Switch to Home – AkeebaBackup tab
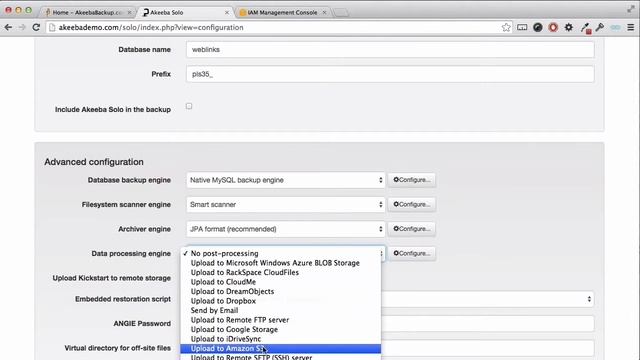The width and height of the screenshot is (640, 360). [87, 12]
